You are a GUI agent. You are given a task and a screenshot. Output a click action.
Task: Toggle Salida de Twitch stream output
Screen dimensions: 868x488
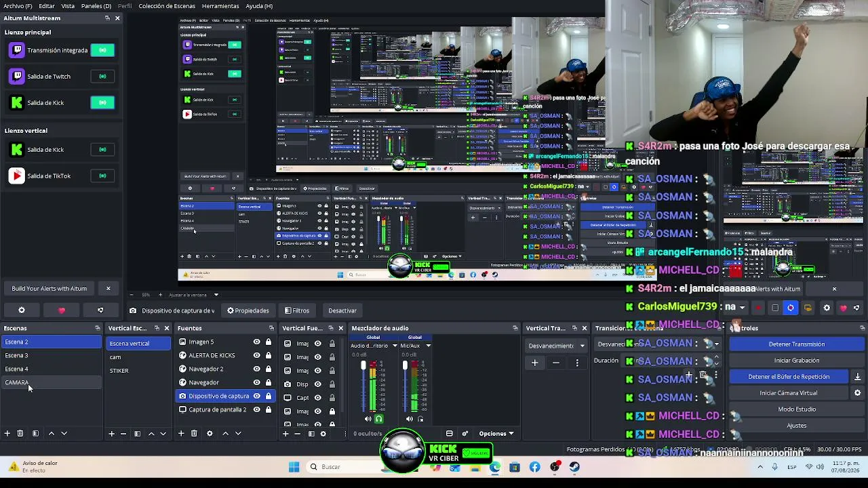pyautogui.click(x=102, y=77)
